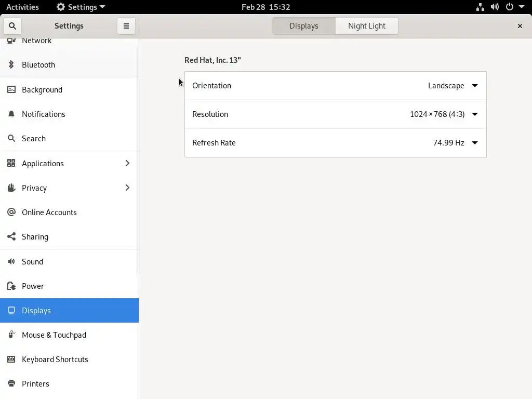Switch to the Displays tab
Screen dimensions: 532x399
tap(303, 26)
